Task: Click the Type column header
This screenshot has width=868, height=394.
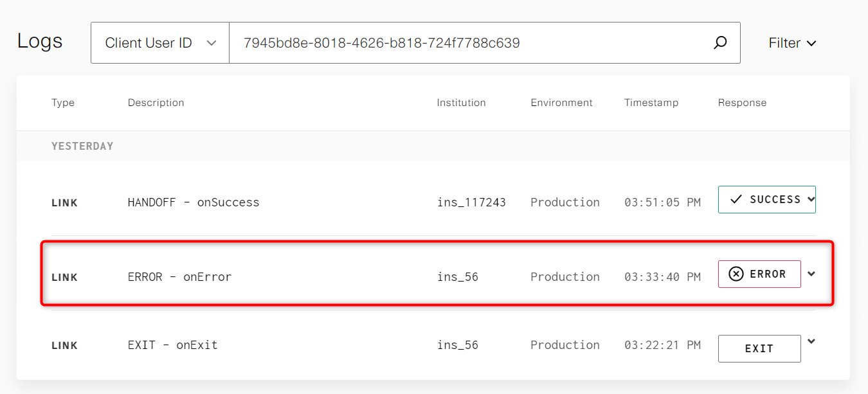Action: click(x=62, y=102)
